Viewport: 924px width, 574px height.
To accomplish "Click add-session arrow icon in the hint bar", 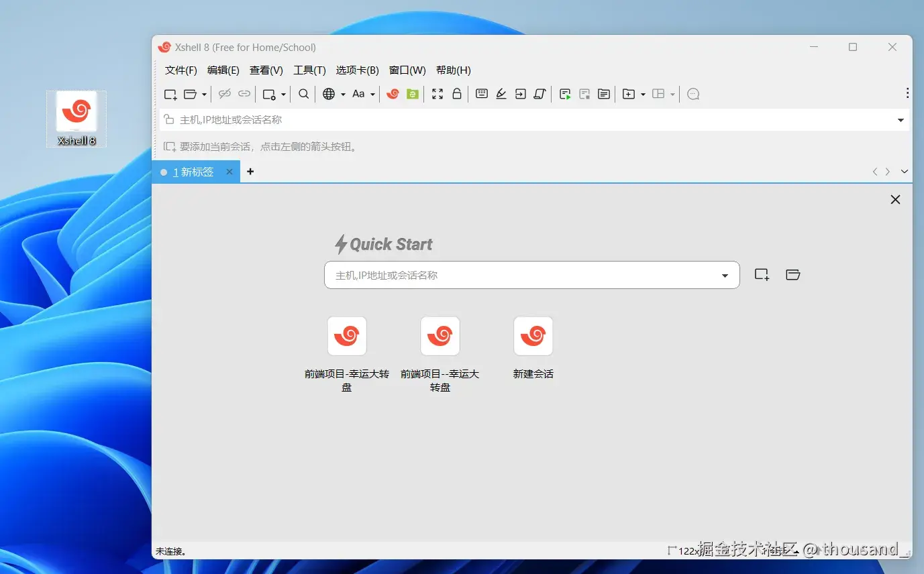I will 170,146.
